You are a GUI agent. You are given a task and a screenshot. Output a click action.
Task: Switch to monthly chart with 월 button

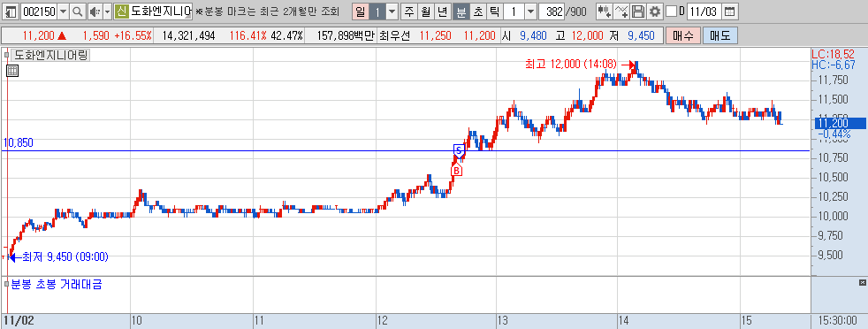425,11
